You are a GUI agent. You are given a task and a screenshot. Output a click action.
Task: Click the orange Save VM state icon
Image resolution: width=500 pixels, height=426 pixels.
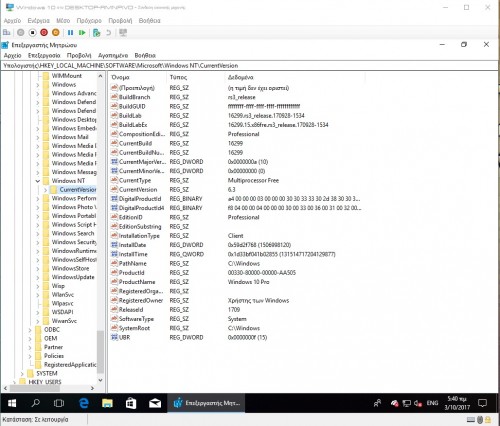coord(56,33)
